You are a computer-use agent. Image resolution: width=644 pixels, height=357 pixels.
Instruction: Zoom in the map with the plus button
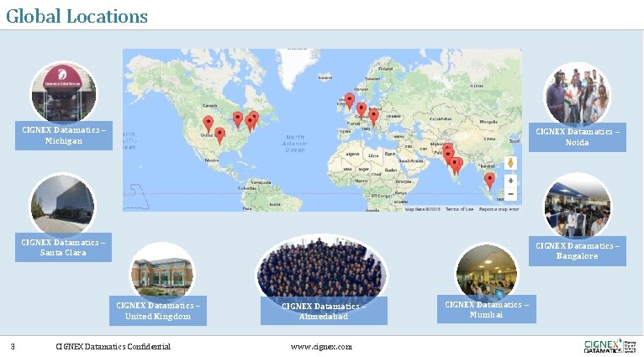[510, 181]
